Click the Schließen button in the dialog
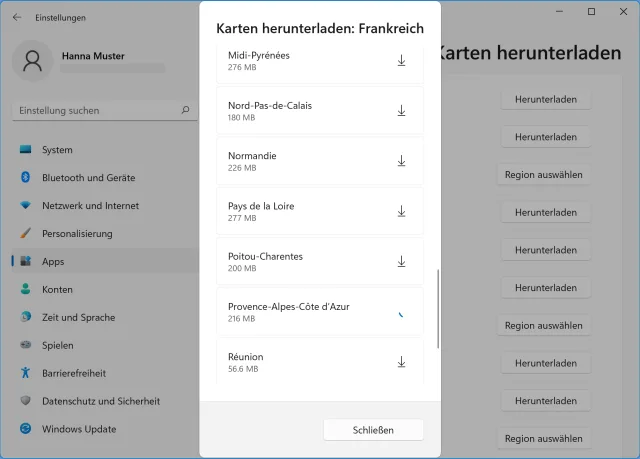Screen dimensions: 640x459 point(373,430)
